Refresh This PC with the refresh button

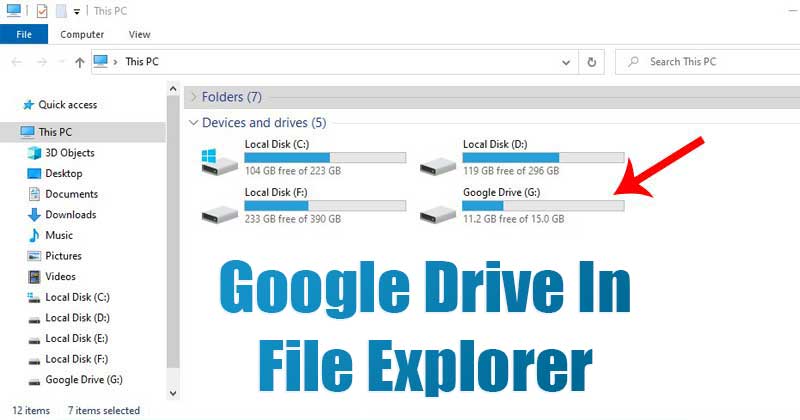pos(591,62)
